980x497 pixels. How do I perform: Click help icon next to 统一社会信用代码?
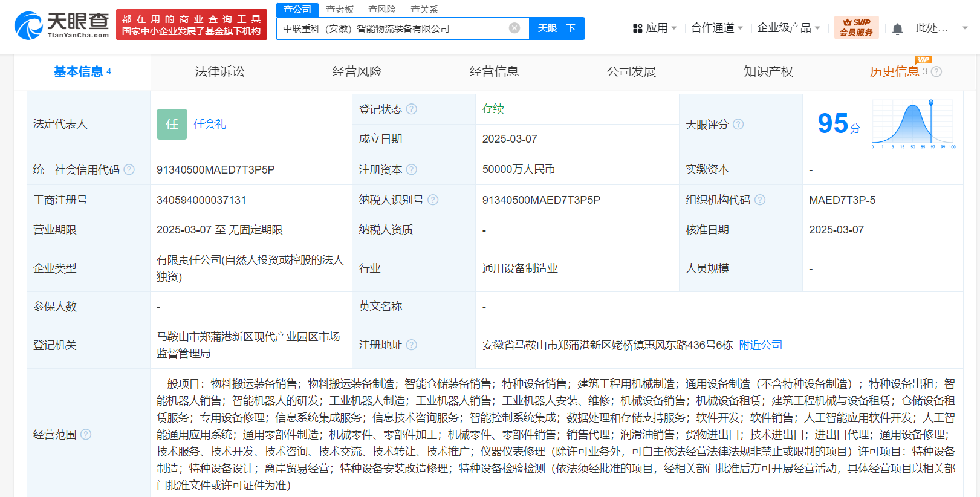(129, 169)
